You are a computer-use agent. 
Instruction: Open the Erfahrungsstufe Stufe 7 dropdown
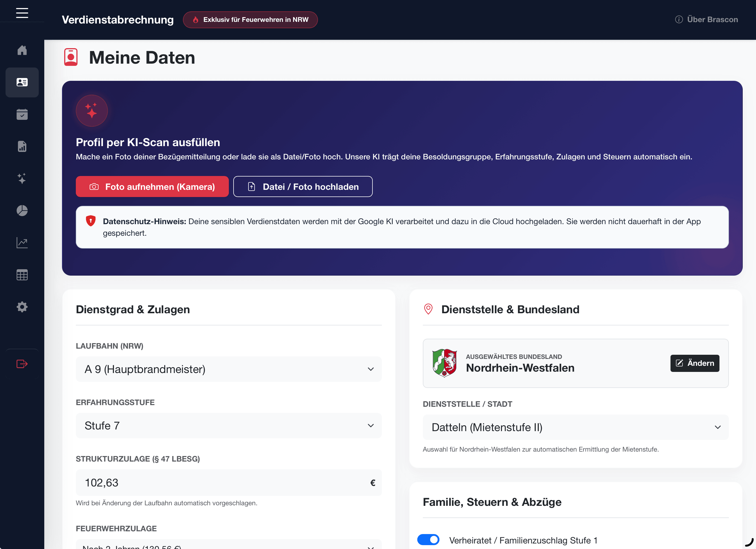[229, 425]
